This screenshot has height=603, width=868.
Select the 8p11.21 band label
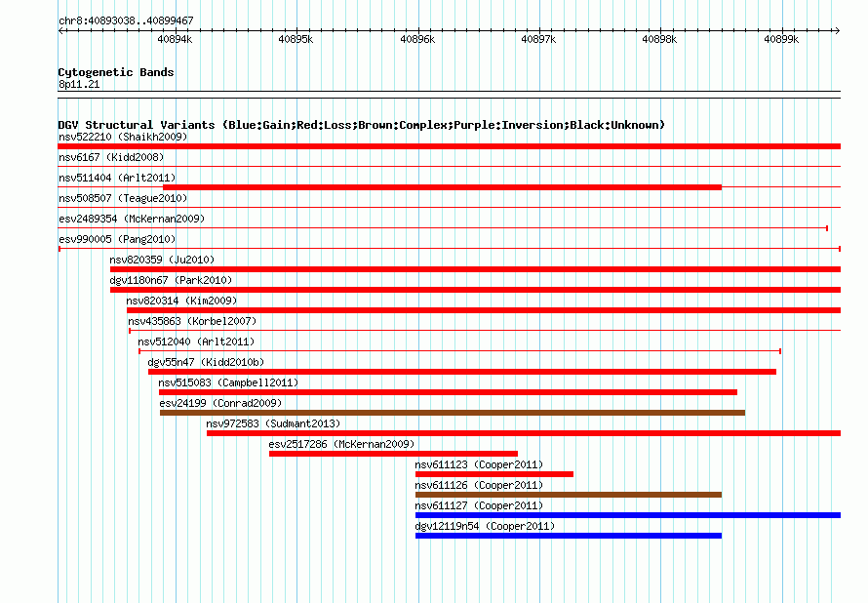click(79, 84)
